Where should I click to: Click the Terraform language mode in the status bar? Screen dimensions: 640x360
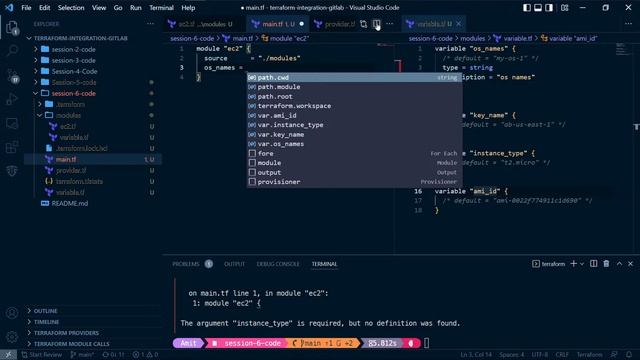tap(589, 355)
